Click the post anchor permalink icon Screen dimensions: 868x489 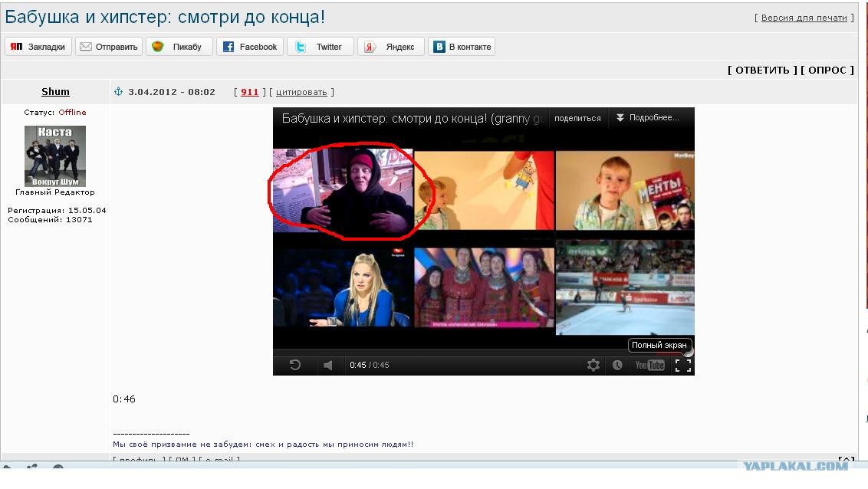(x=118, y=92)
